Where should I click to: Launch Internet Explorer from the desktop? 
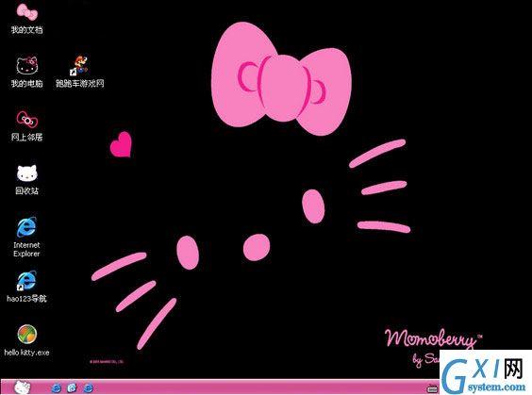26,227
